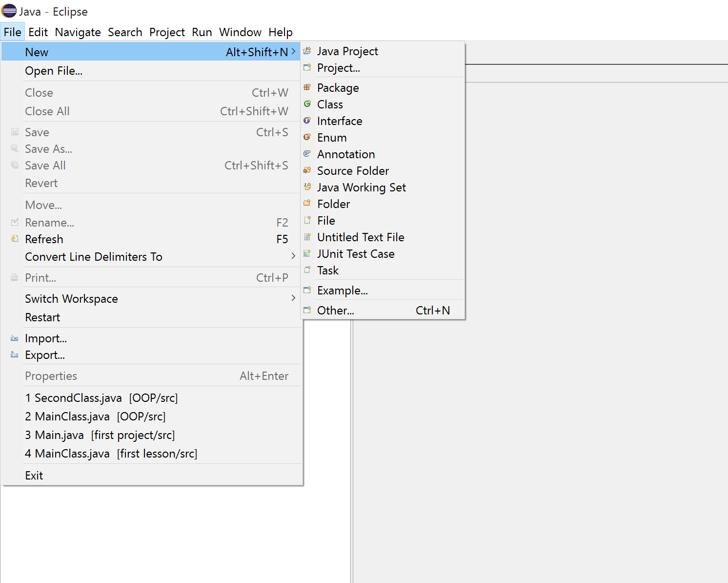
Task: Open the Help menu
Action: click(x=280, y=32)
